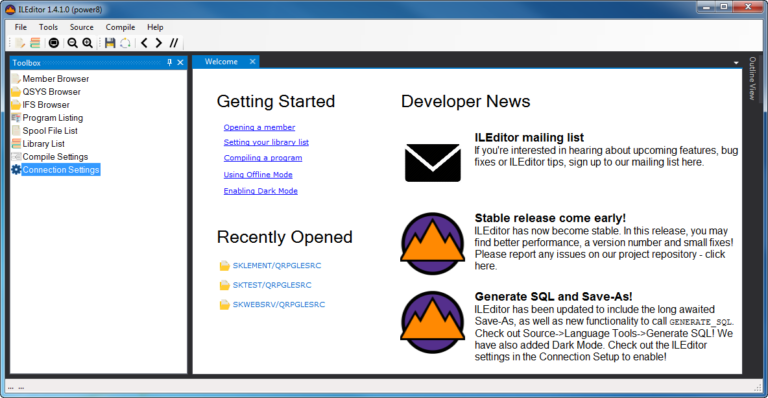Click the circular refresh toolbar icon
Screen dimensions: 768x398
tap(125, 43)
